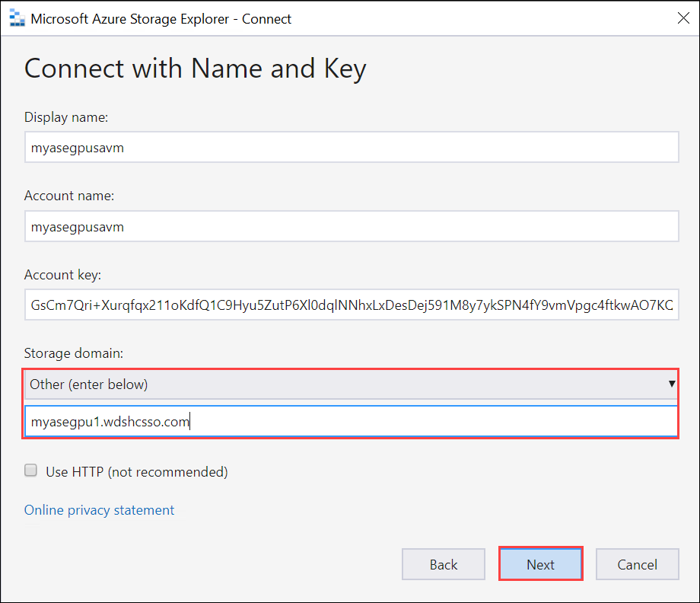Click the Azure Storage Explorer title bar icon
This screenshot has width=700, height=603.
pos(14,18)
